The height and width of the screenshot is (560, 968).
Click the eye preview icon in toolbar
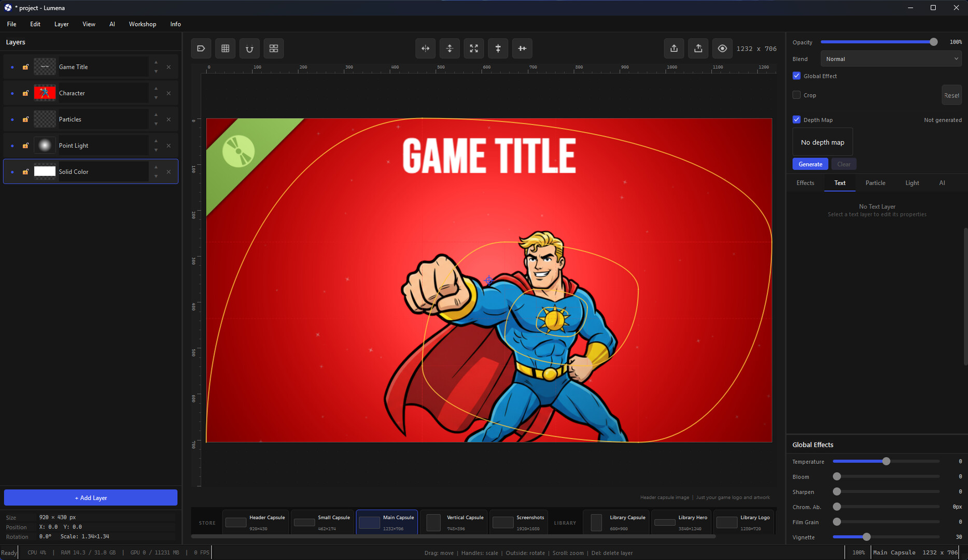coord(722,48)
